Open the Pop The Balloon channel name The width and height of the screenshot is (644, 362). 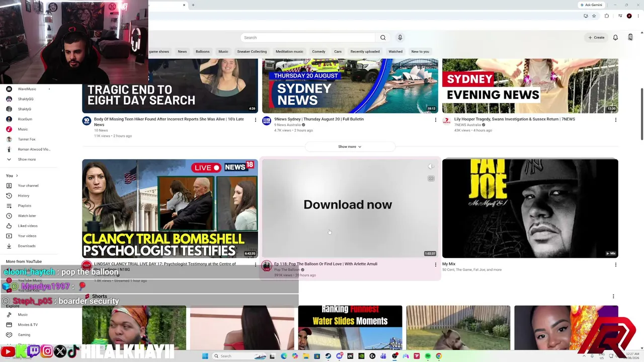pyautogui.click(x=287, y=270)
